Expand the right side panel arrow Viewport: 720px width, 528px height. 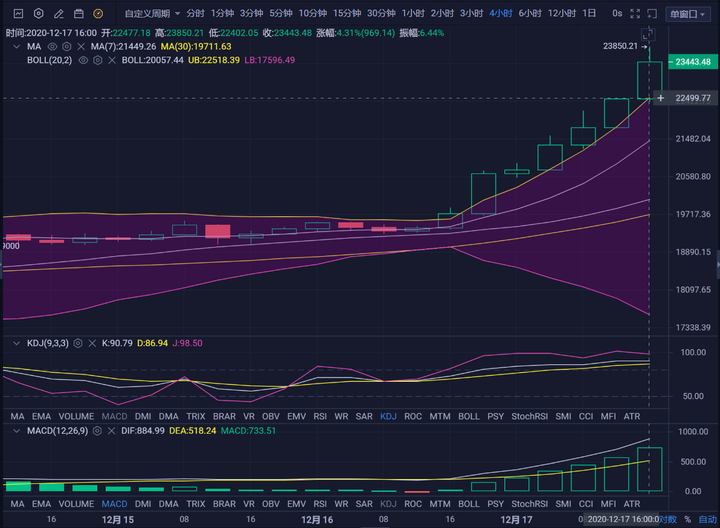point(718,265)
